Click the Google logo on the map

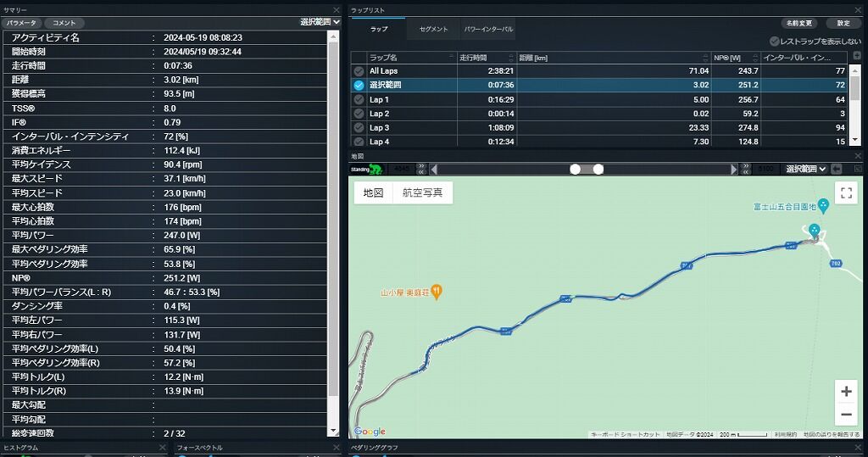[370, 432]
